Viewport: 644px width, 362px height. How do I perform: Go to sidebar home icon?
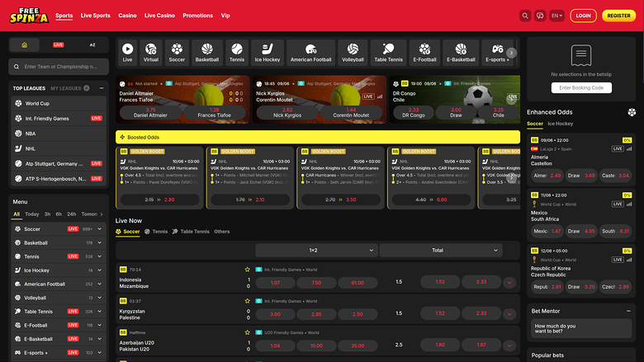tap(24, 45)
